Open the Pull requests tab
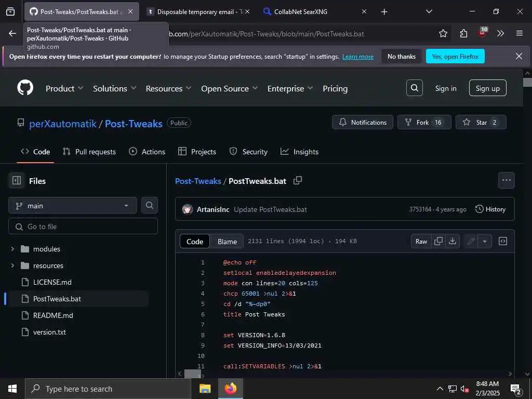Screen dimensions: 532x399 [x=89, y=152]
